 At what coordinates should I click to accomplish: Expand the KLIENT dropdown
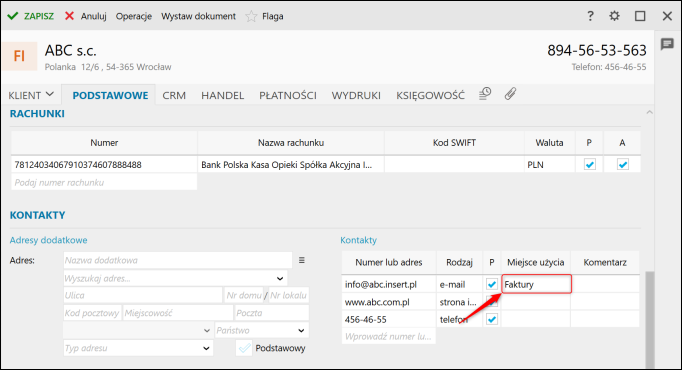[31, 95]
